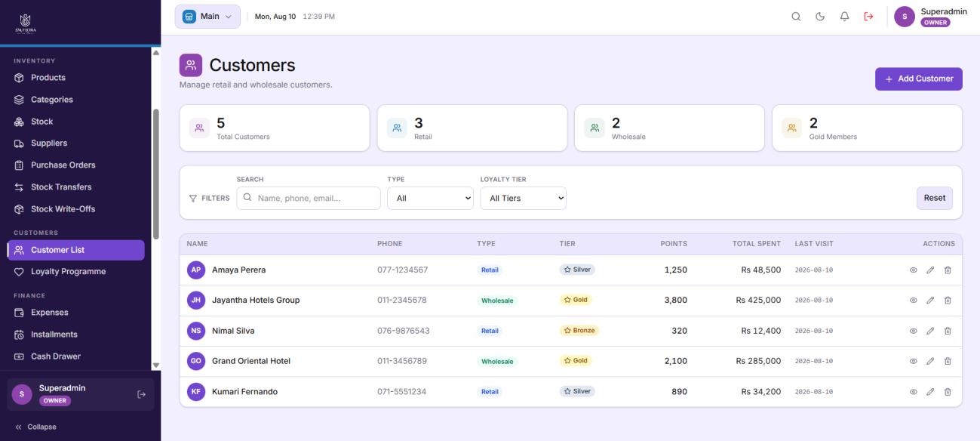Focus the Name, phone, email search field

(309, 198)
